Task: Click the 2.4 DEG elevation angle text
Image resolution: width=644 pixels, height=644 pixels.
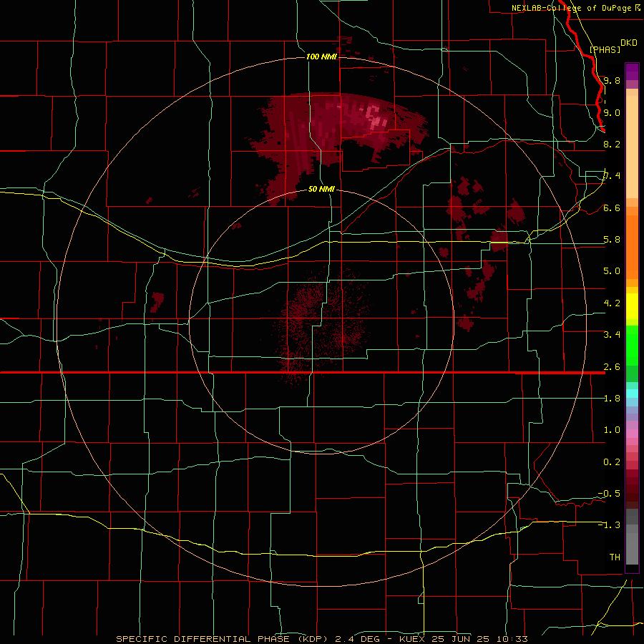Action: click(x=357, y=639)
